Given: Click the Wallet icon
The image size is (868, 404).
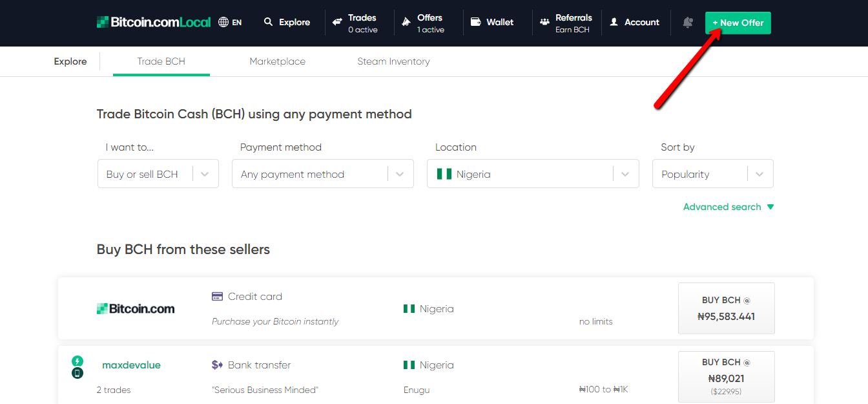Looking at the screenshot, I should [x=476, y=22].
